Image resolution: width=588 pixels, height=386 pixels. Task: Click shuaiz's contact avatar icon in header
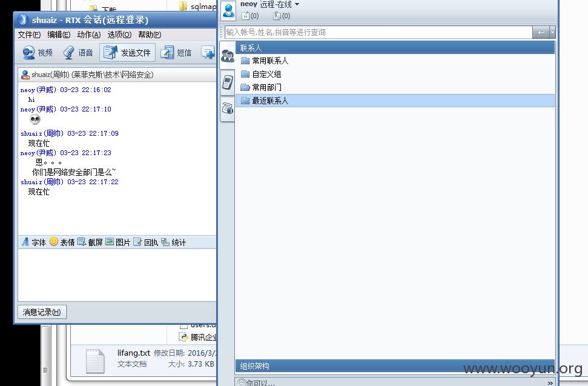[25, 75]
